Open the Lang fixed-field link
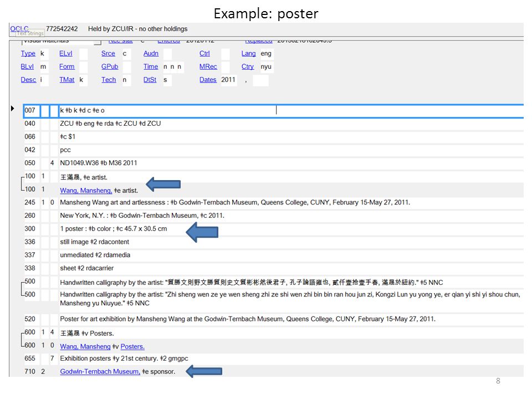 coord(248,54)
